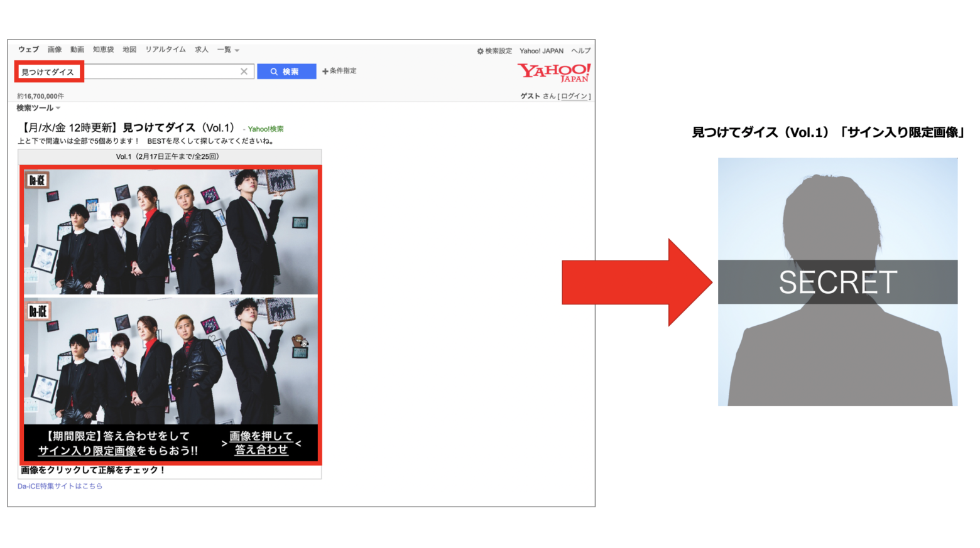Viewport: 980px width, 548px height.
Task: Switch to the 画像 search tab
Action: click(x=55, y=50)
